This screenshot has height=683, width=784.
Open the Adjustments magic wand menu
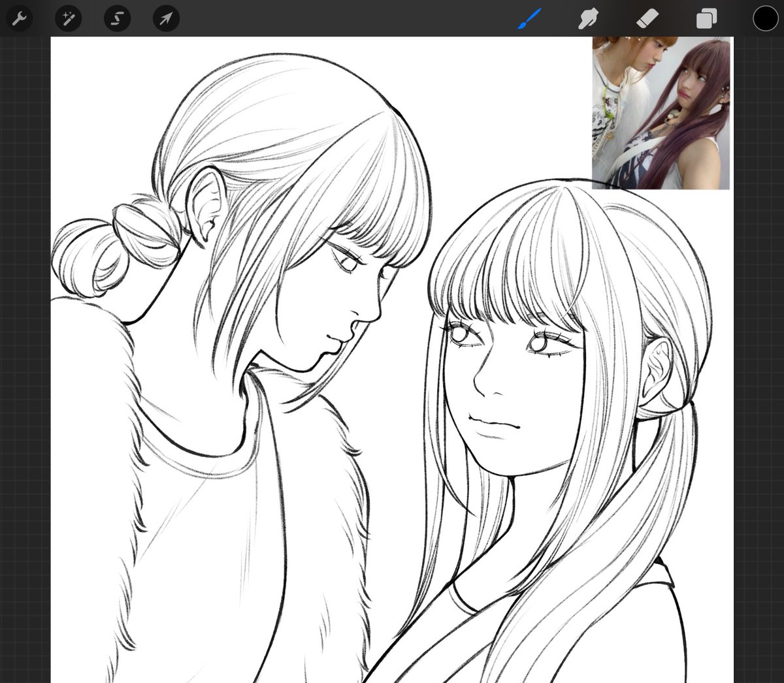68,18
